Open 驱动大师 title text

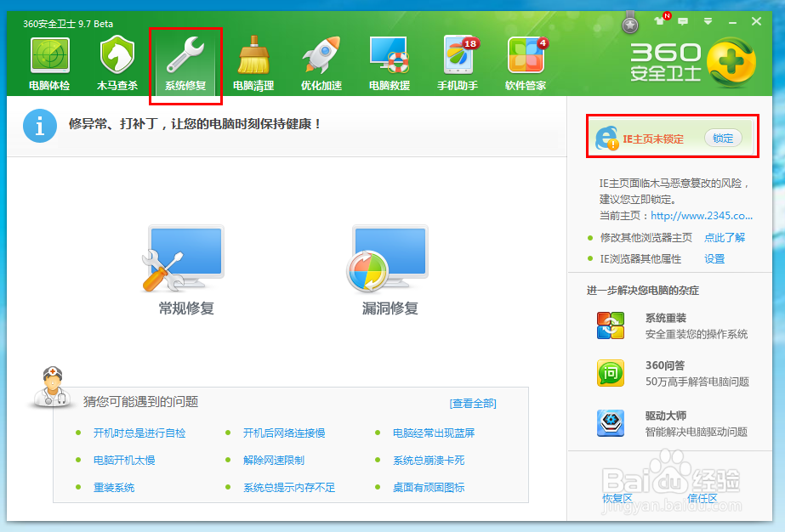pyautogui.click(x=665, y=416)
